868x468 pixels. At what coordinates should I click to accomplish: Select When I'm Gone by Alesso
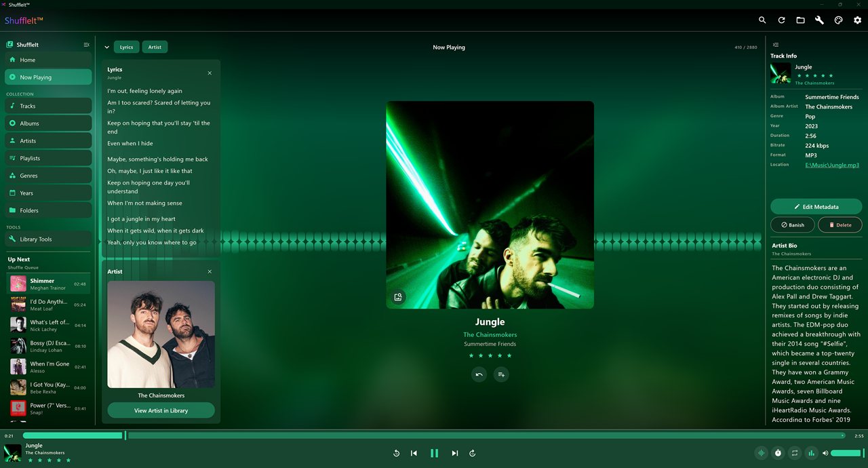[x=48, y=367]
